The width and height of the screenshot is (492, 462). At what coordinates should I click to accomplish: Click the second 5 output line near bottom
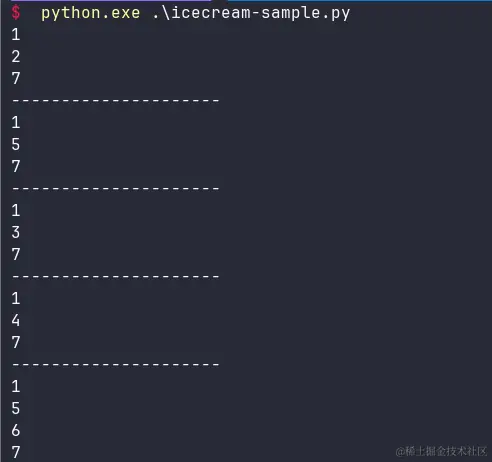[x=16, y=408]
